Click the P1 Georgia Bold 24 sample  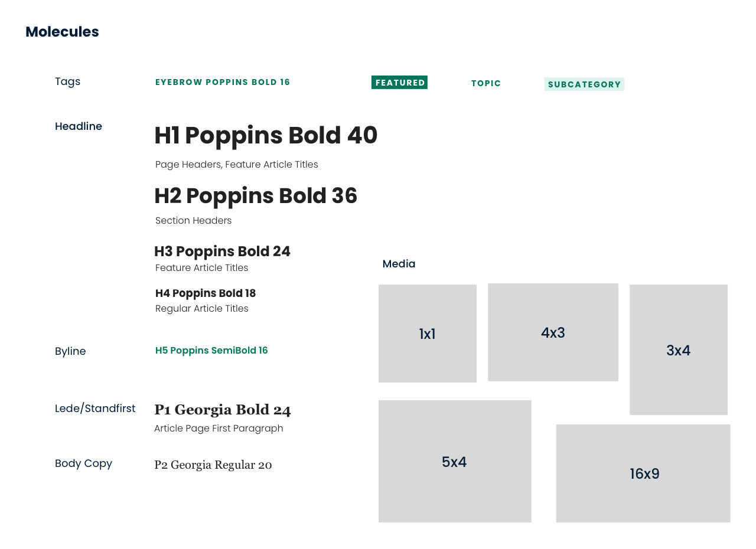tap(223, 410)
